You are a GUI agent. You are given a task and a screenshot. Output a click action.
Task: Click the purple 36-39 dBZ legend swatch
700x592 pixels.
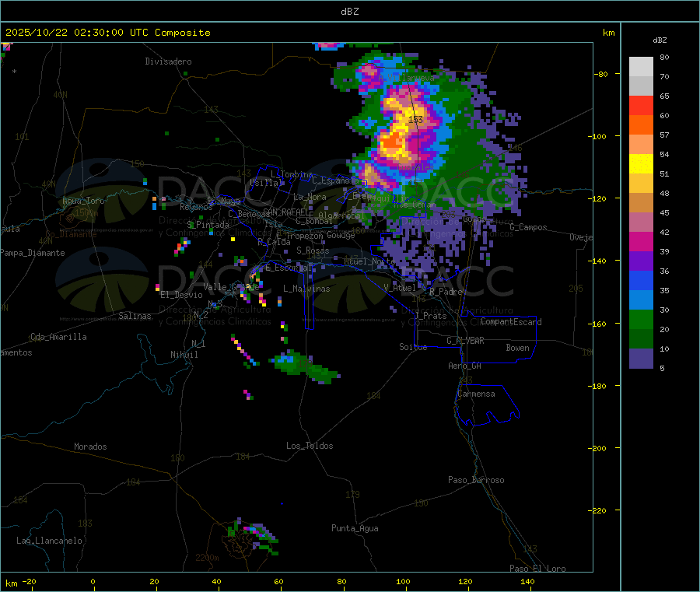tap(641, 261)
